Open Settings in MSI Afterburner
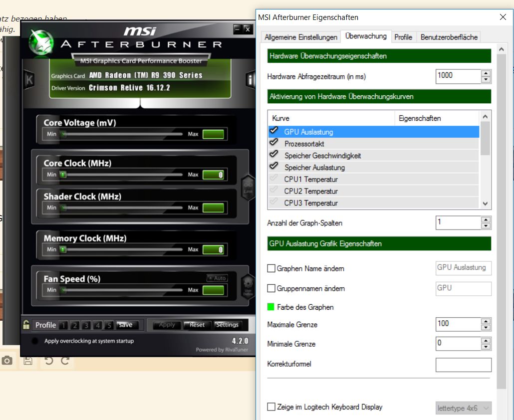Screen dimensions: 514x420 [228, 325]
